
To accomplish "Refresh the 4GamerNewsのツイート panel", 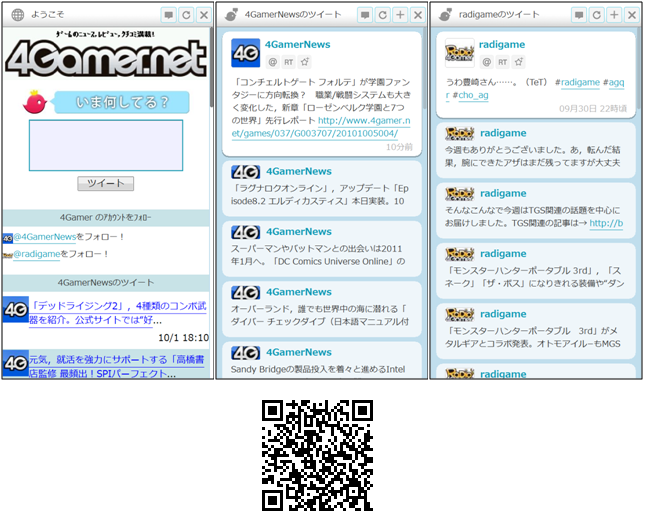I will point(383,15).
